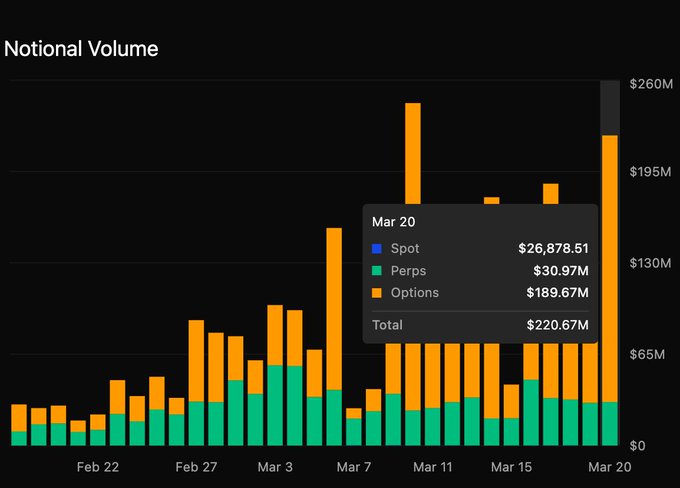Click the Mar 7 x-axis label
Image resolution: width=680 pixels, height=488 pixels.
coord(354,467)
